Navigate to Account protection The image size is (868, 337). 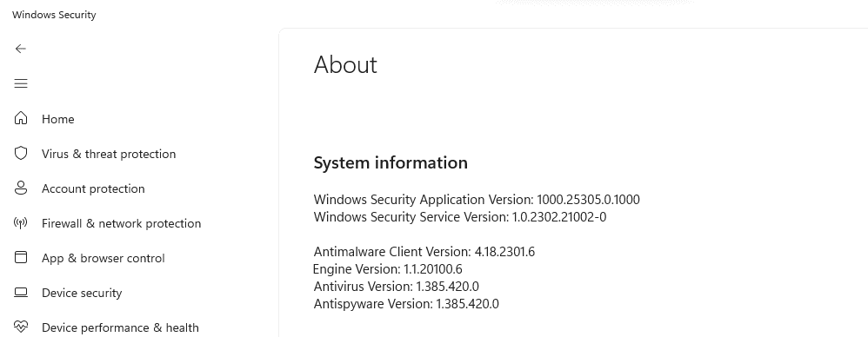click(x=93, y=188)
